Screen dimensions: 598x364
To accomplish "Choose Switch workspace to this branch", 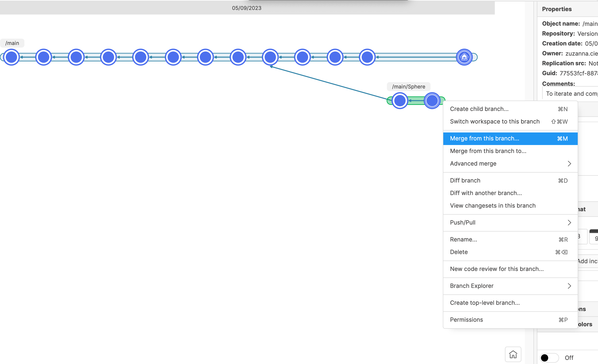I will [x=495, y=122].
